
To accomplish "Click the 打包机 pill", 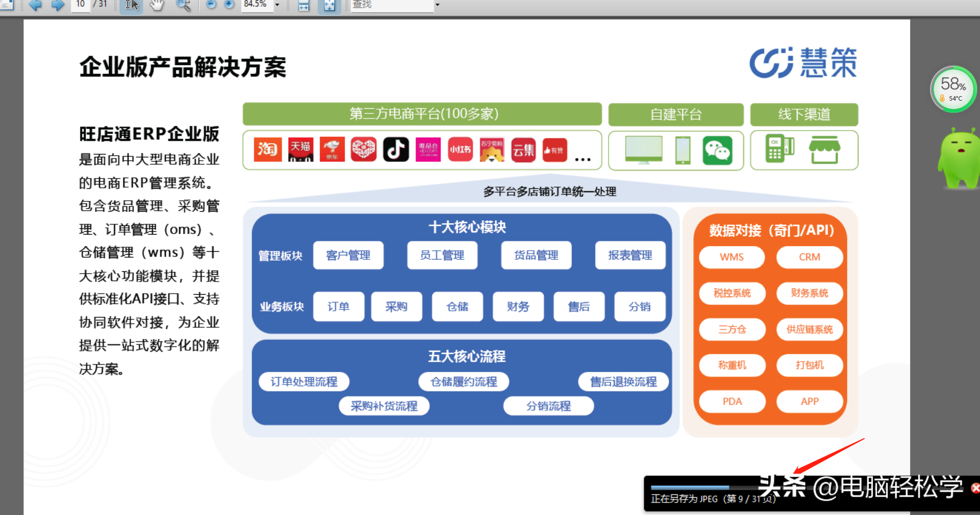I will point(809,365).
